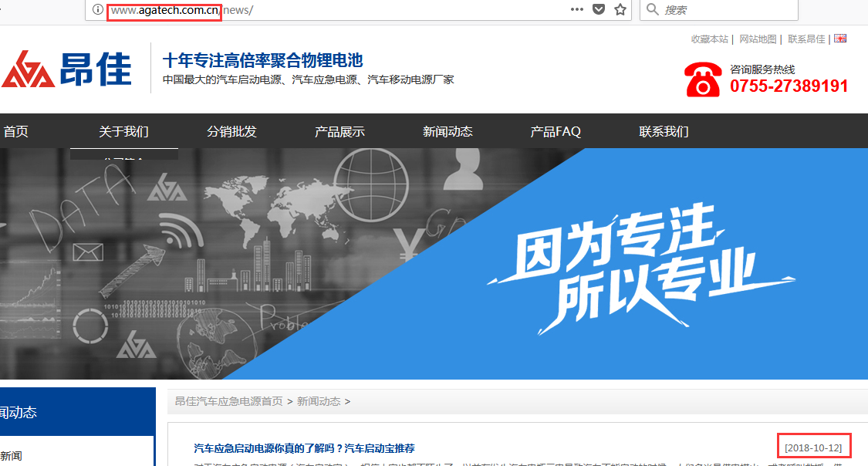Image resolution: width=868 pixels, height=466 pixels.
Task: Switch to English via UK flag icon
Action: pyautogui.click(x=840, y=39)
